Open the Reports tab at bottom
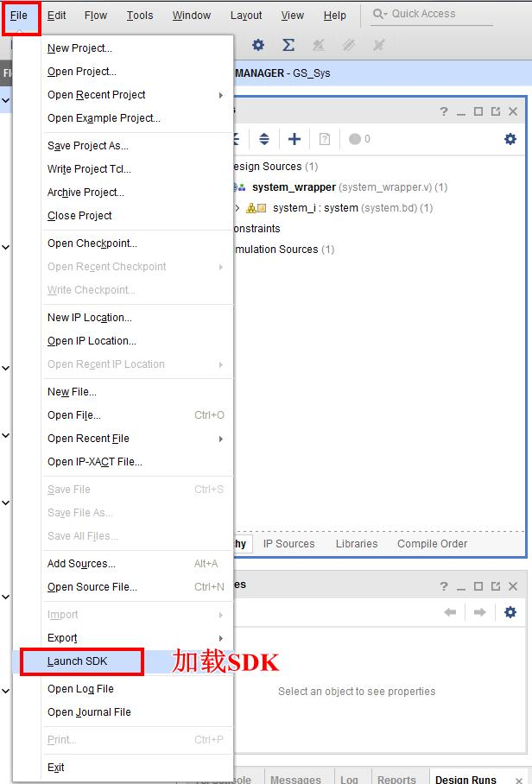 [x=396, y=779]
